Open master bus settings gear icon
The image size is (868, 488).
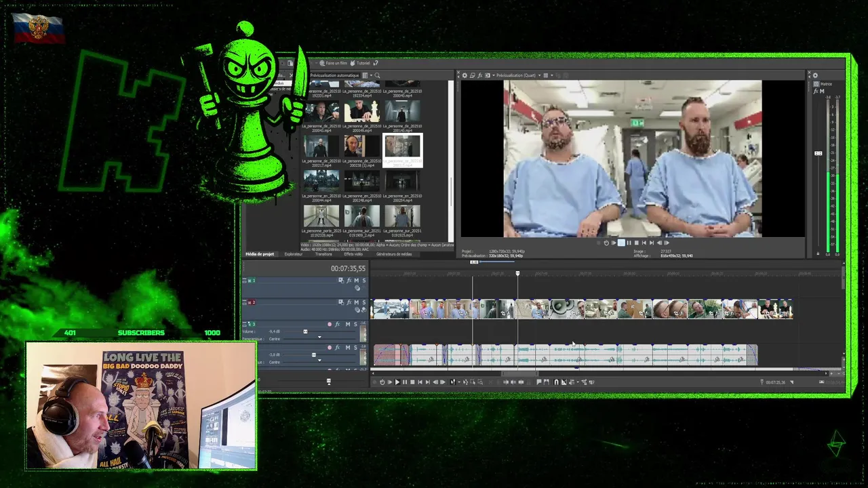tap(815, 75)
